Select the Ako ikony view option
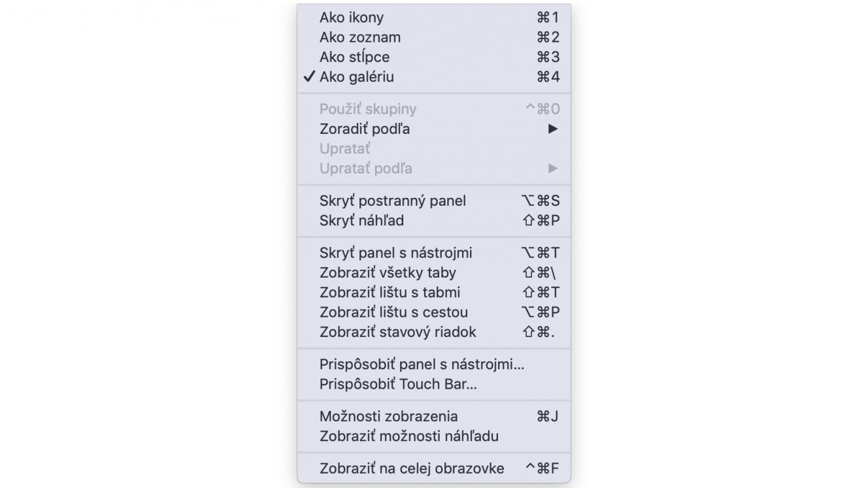 (434, 18)
